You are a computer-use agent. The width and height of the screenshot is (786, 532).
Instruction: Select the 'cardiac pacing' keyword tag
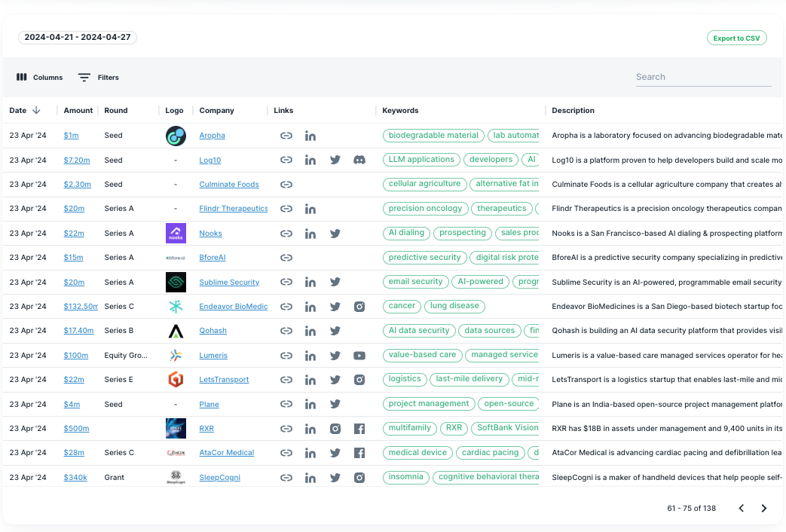tap(491, 453)
